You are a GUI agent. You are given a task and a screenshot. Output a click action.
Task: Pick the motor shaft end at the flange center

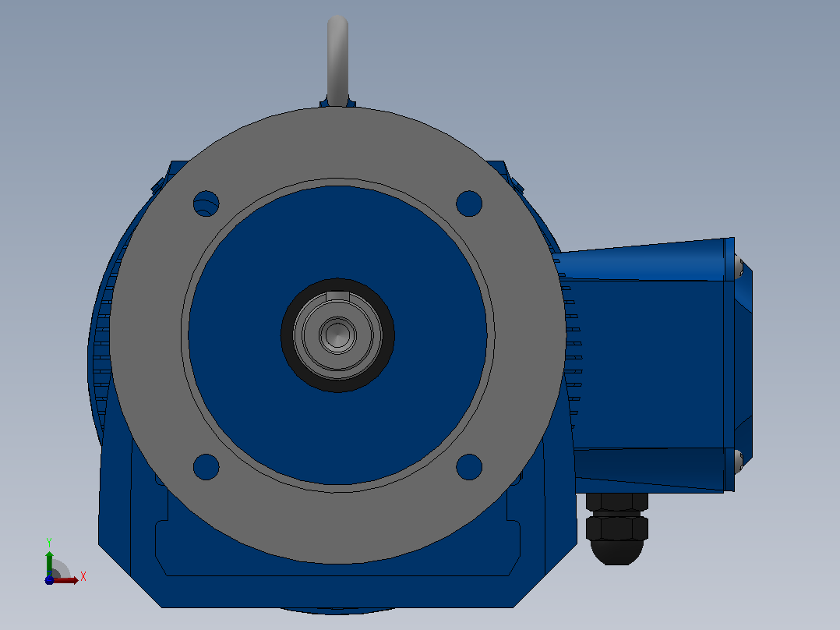[x=337, y=335]
